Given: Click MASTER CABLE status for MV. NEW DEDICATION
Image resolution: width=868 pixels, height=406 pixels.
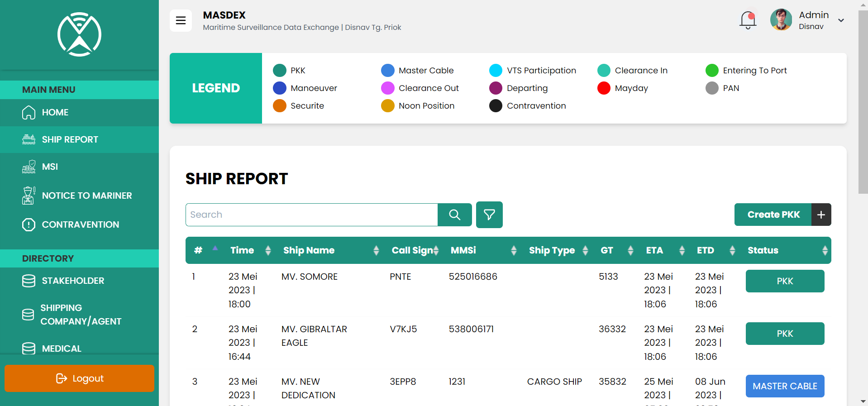Looking at the screenshot, I should tap(785, 386).
